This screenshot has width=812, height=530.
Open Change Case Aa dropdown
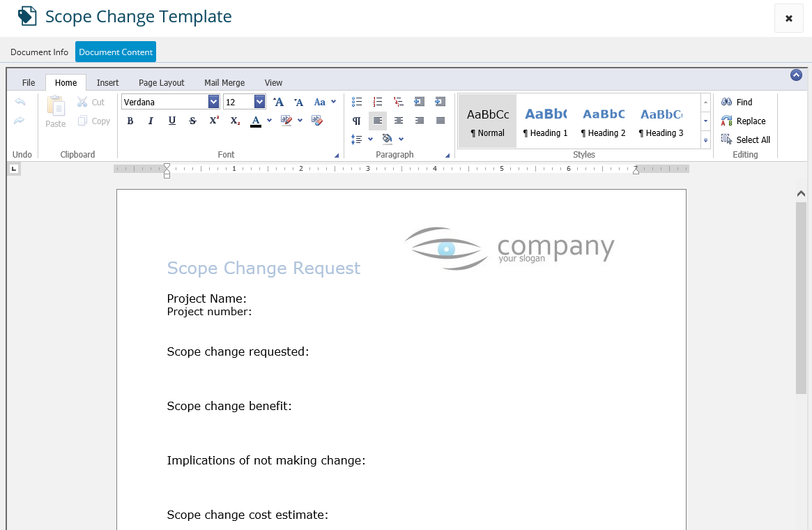point(325,102)
